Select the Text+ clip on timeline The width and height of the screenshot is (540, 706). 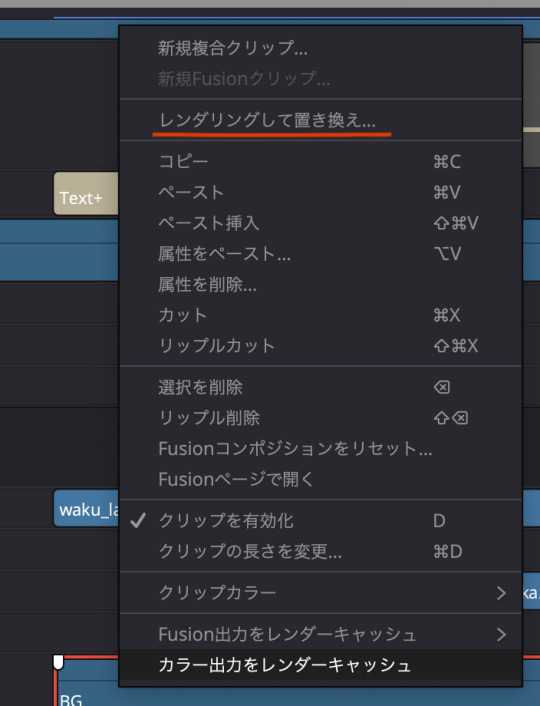point(86,193)
